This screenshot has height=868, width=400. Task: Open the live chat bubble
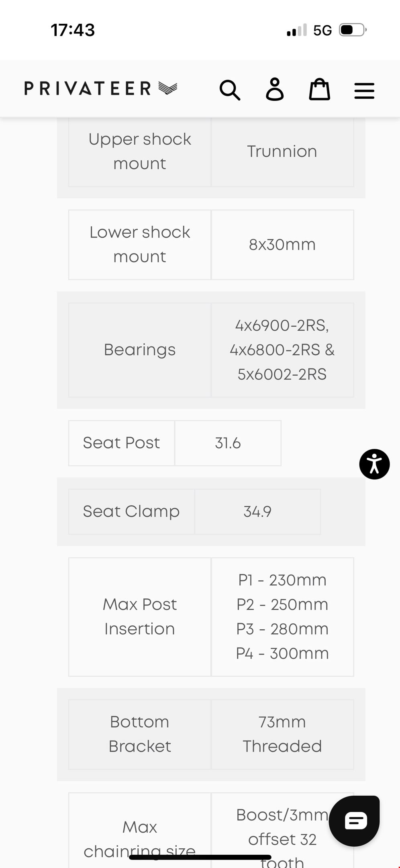point(354,821)
